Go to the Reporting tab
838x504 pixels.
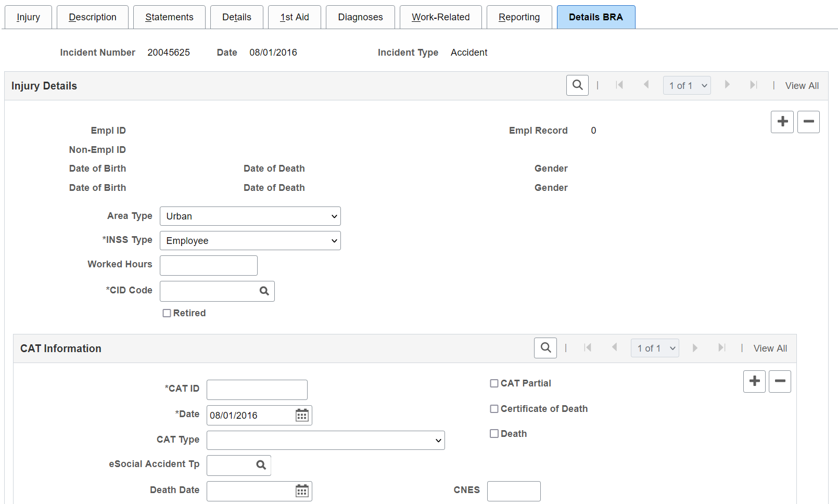pyautogui.click(x=519, y=17)
